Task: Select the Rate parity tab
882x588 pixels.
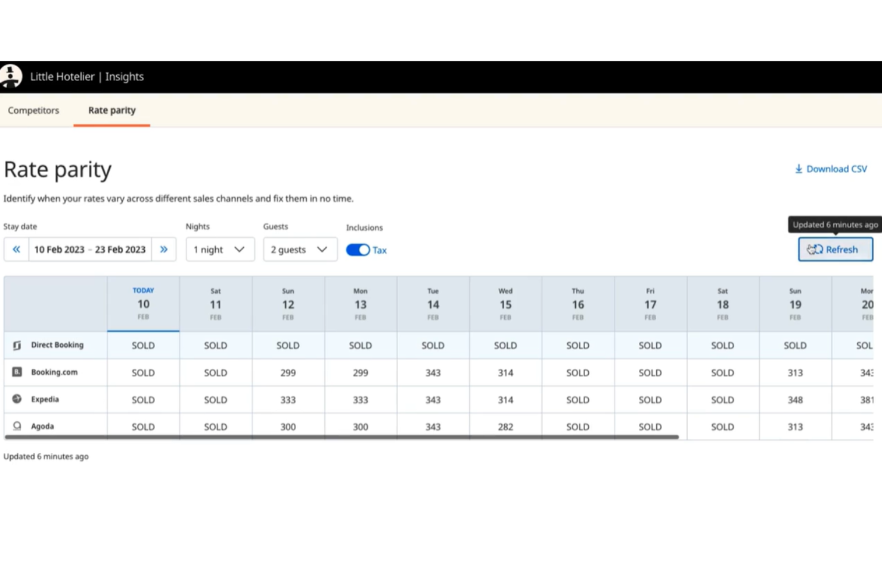Action: (111, 110)
